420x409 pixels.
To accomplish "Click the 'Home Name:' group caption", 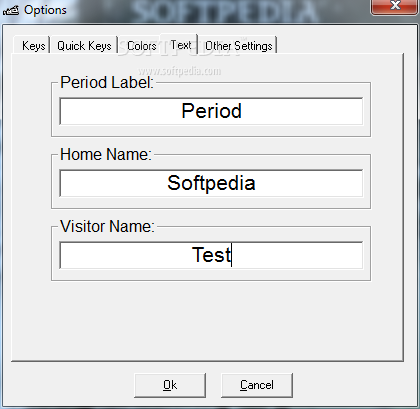I will [x=106, y=154].
